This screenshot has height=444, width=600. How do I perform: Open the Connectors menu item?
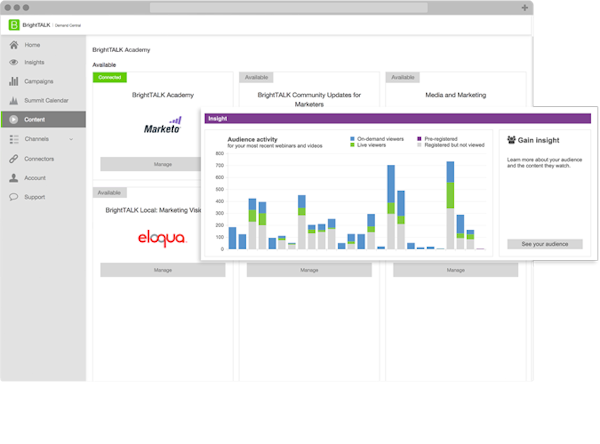(39, 158)
